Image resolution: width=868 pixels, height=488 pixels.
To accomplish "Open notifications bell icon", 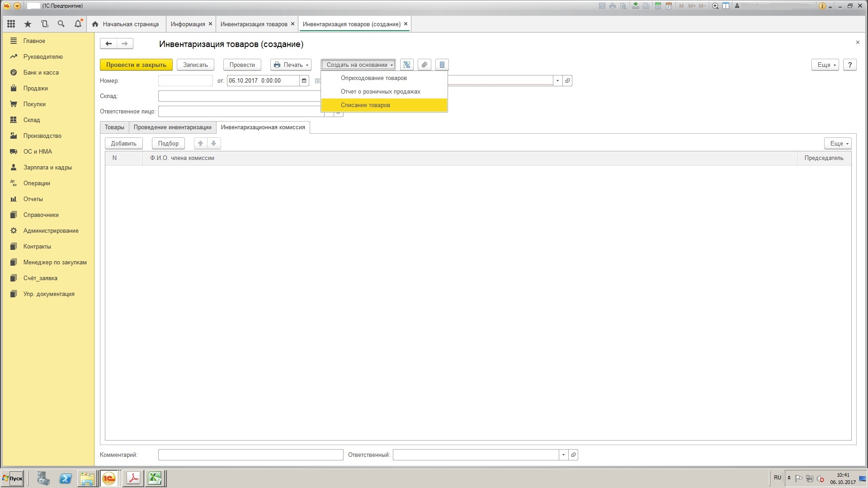I will point(78,24).
